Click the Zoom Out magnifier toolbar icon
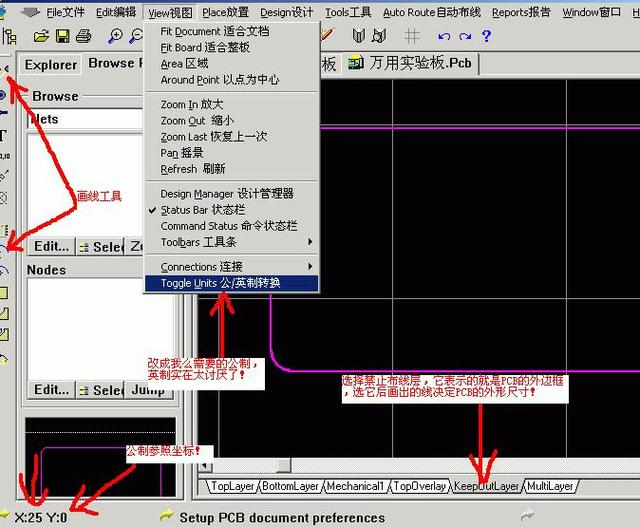The height and width of the screenshot is (527, 640). click(x=136, y=37)
